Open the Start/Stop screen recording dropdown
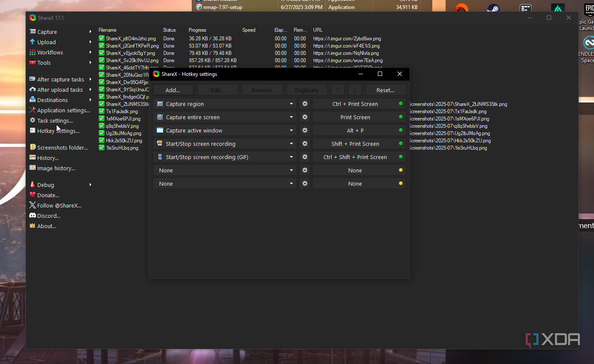 coord(291,144)
